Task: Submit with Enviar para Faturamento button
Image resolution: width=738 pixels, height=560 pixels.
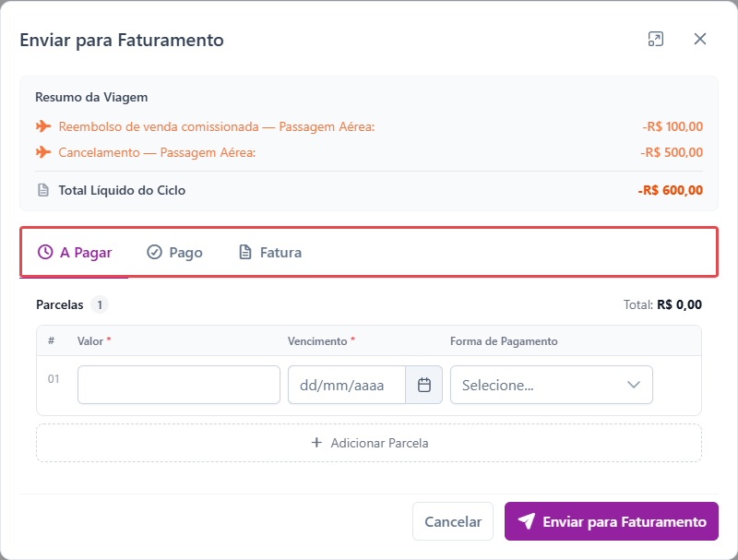Action: [612, 521]
